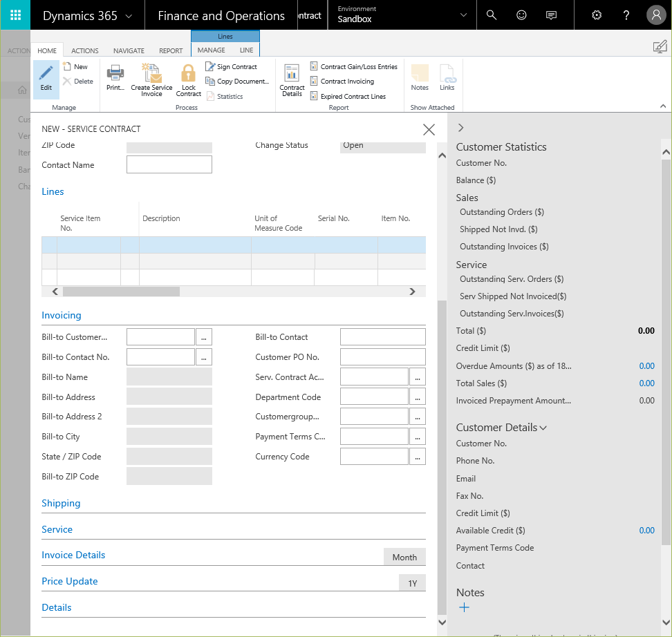The width and height of the screenshot is (672, 637).
Task: Expand the Price Update section
Action: (x=69, y=581)
